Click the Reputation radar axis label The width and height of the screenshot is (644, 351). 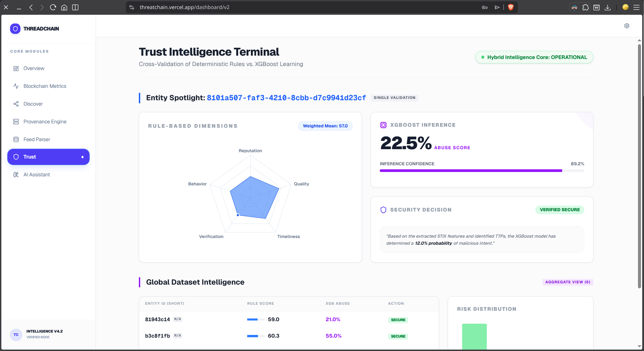point(250,151)
